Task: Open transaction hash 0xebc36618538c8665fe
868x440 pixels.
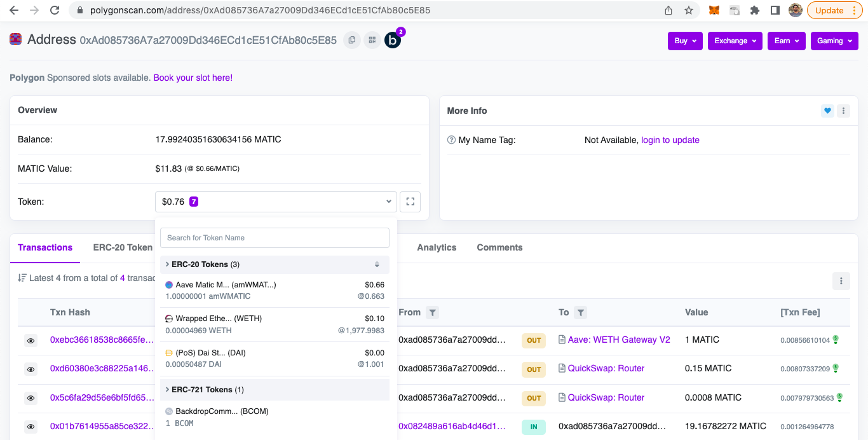Action: point(102,340)
